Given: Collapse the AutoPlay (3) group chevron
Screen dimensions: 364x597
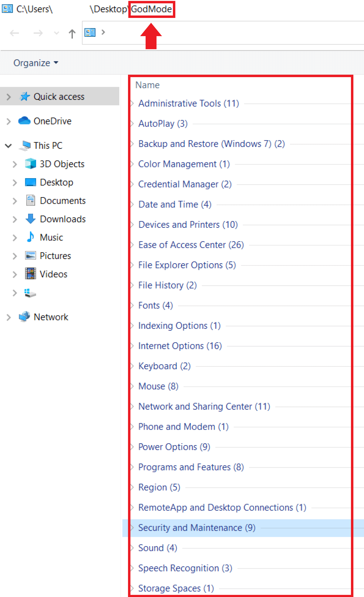Looking at the screenshot, I should (x=132, y=124).
